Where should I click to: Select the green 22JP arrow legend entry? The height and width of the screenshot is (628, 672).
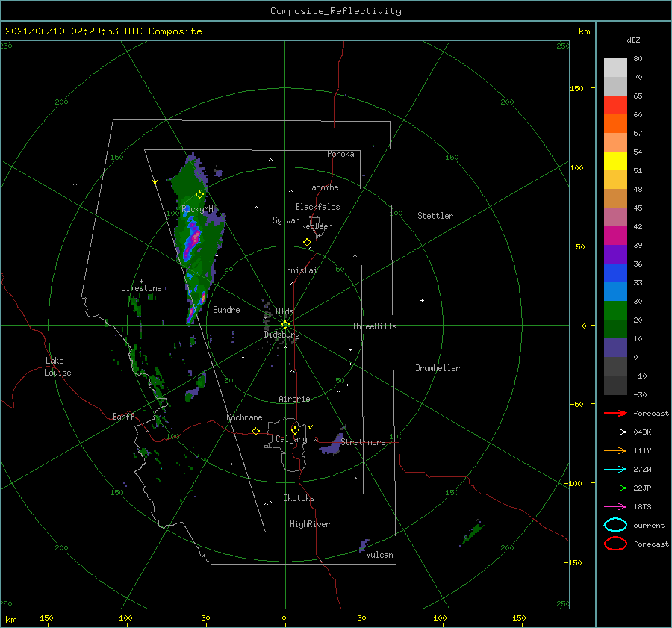click(615, 488)
